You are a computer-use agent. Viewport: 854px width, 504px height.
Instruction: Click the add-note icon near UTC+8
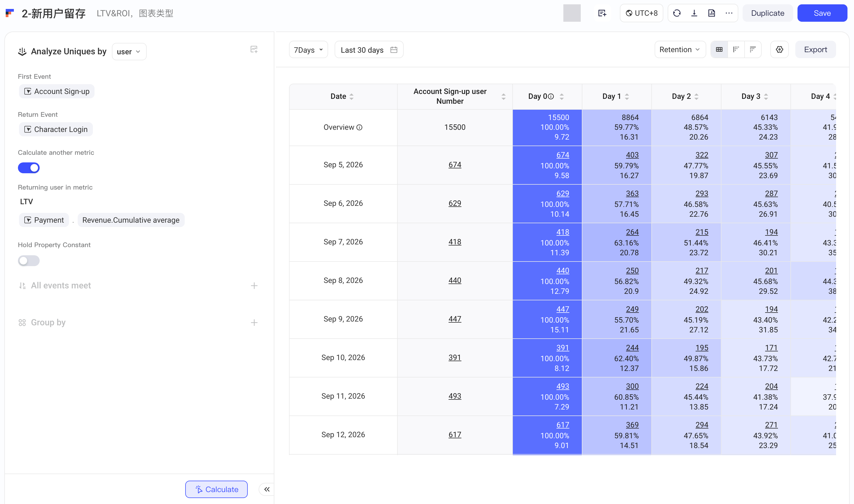602,13
